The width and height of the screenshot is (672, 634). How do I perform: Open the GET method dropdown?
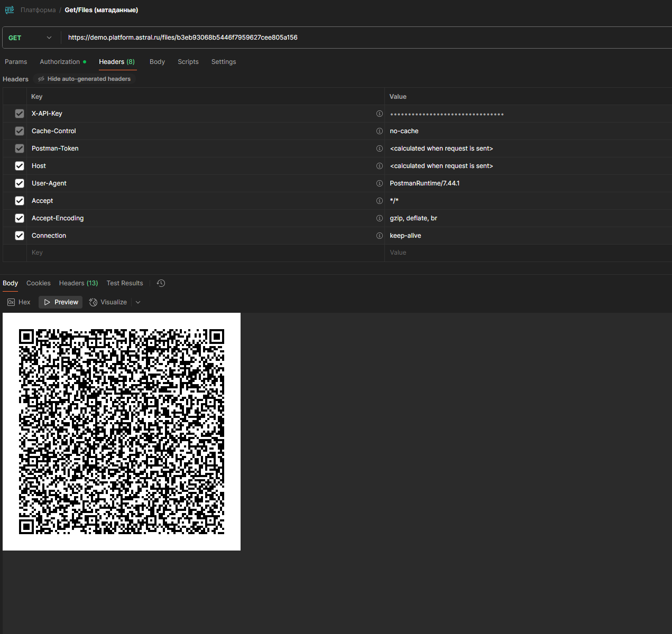pyautogui.click(x=31, y=38)
